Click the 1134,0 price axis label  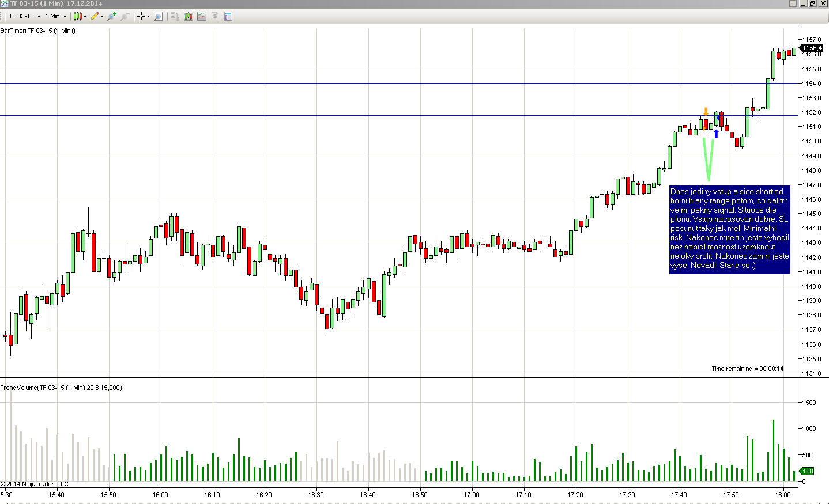tap(812, 373)
